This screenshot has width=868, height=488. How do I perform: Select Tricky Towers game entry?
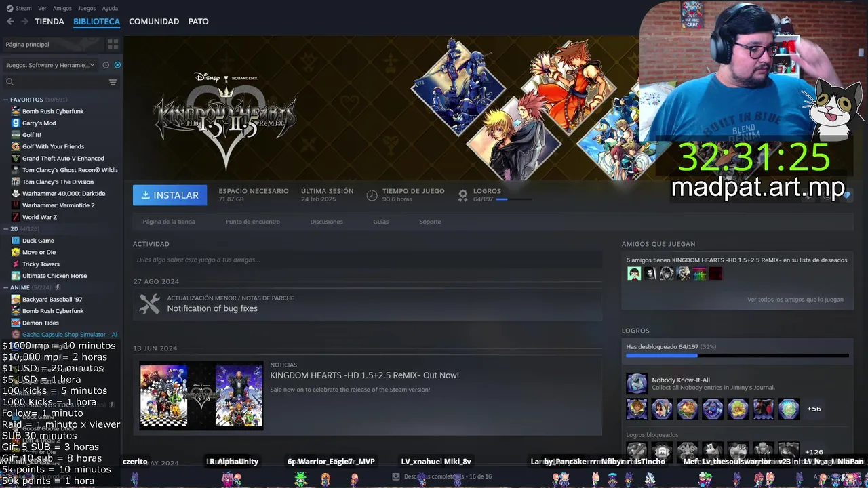(x=41, y=264)
